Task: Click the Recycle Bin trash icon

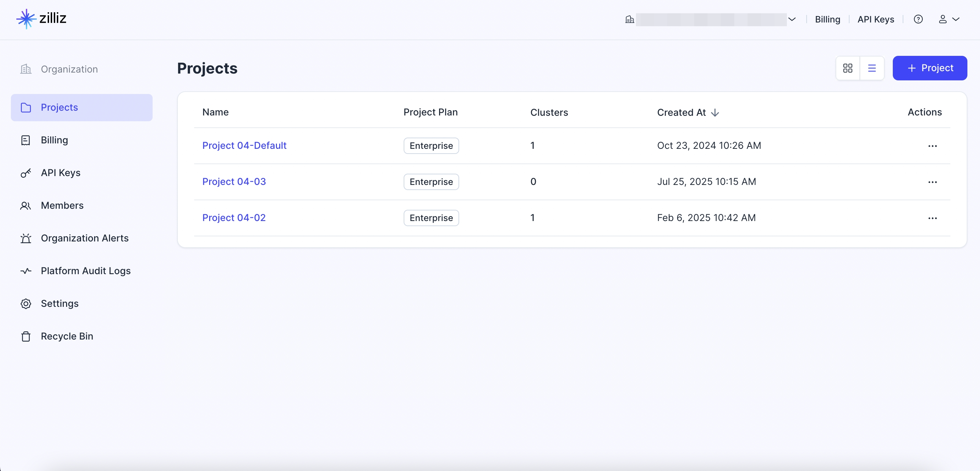Action: point(26,336)
